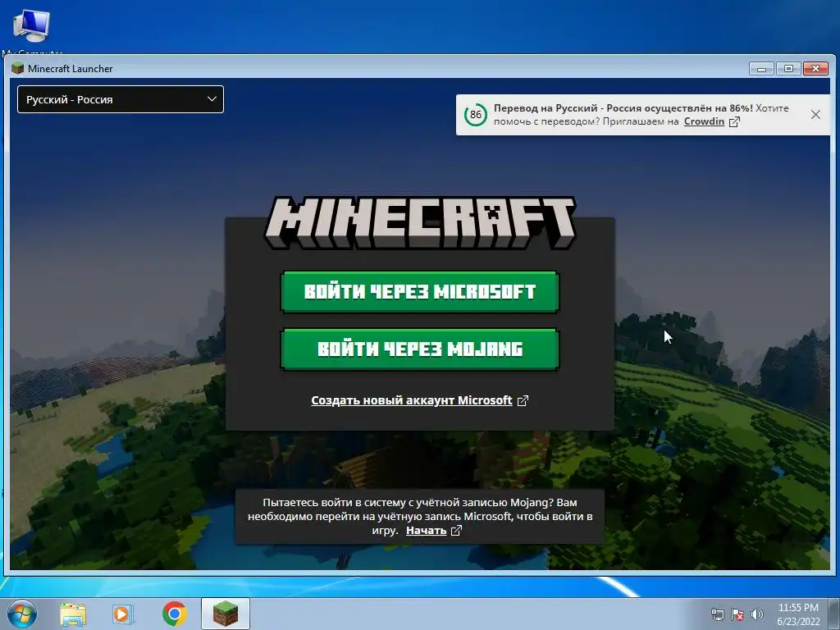Viewport: 840px width, 630px height.
Task: Follow the Crowdin translation link
Action: (x=704, y=121)
